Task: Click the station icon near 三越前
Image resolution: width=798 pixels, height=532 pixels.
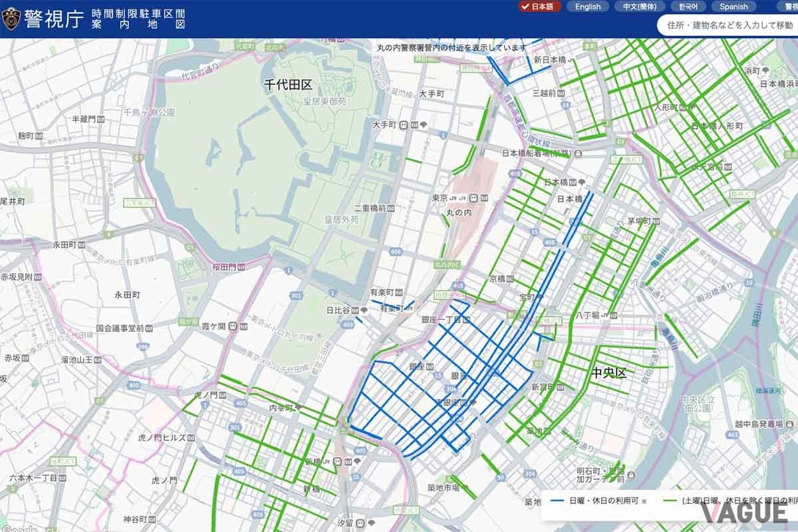Action: coord(561,94)
